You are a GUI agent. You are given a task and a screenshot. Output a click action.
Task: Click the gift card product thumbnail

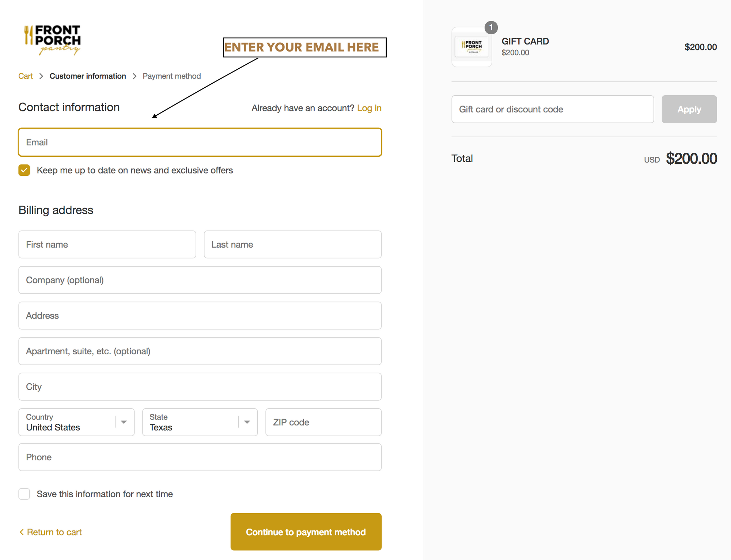pos(471,47)
